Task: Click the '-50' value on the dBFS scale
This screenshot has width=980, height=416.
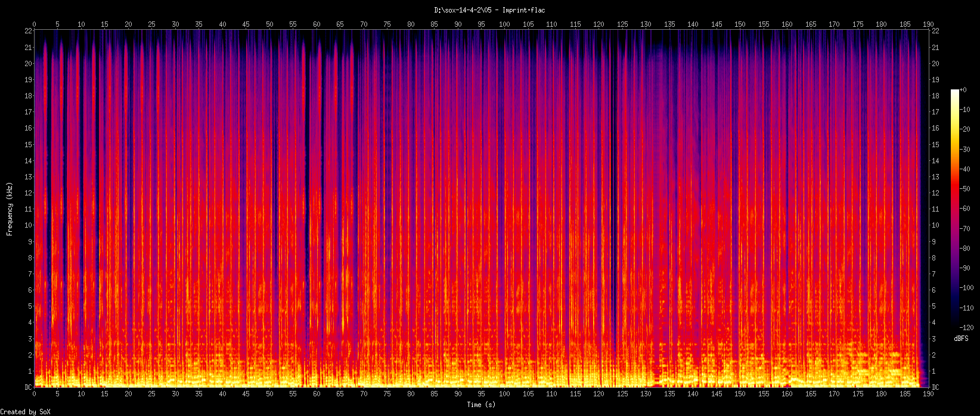Action: pos(965,189)
